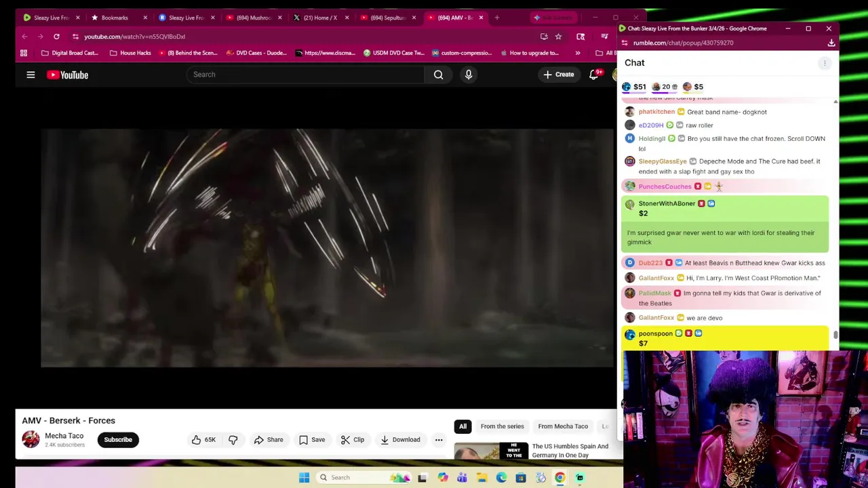Open more actions three-dot menu under video
This screenshot has height=488, width=868.
439,440
